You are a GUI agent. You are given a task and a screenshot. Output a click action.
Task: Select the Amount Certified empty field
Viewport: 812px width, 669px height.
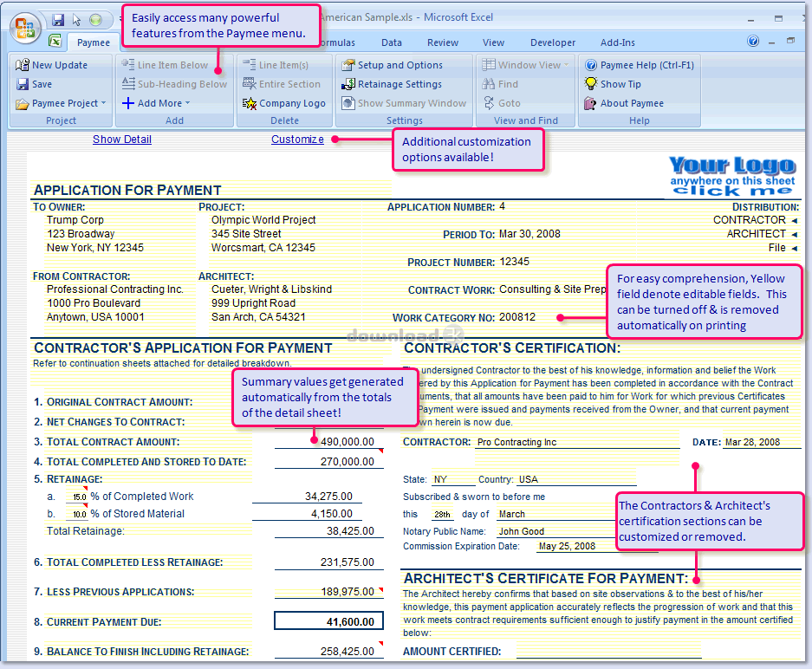point(609,652)
